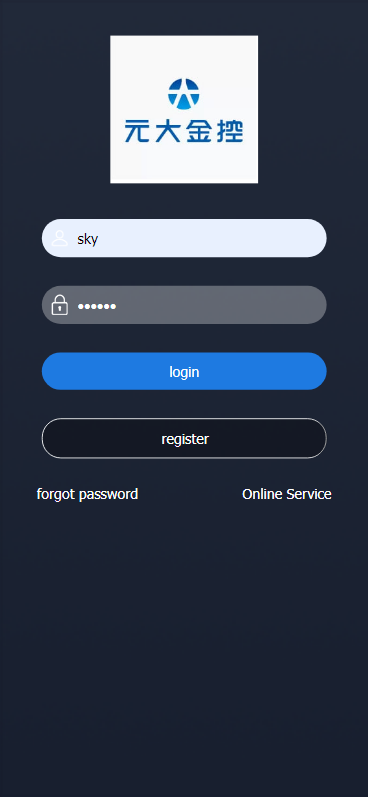Click the word login on the blue button

click(x=184, y=372)
